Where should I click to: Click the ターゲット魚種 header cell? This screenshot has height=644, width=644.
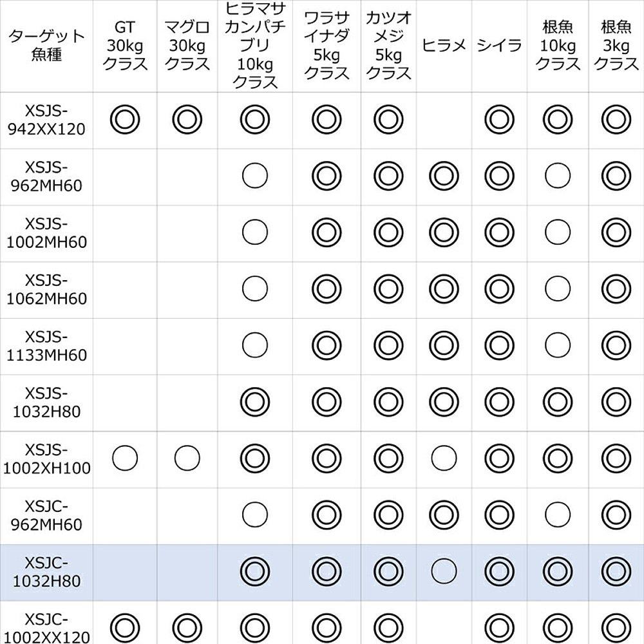coord(46,44)
